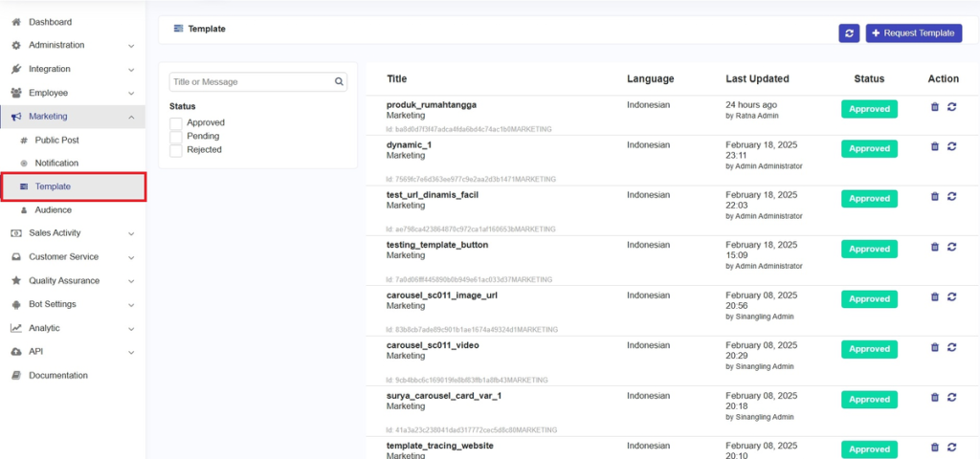The image size is (980, 459).
Task: Click trash icon for test_url_dinamis_facil row
Action: point(935,196)
